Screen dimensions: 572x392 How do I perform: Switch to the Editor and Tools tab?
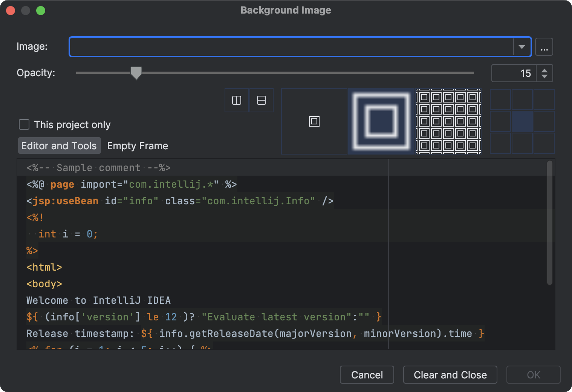59,146
